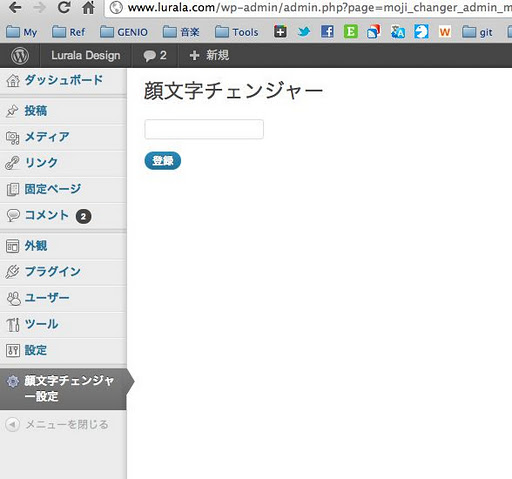This screenshot has height=479, width=512.
Task: Open the Twitter bookmark icon
Action: [304, 32]
